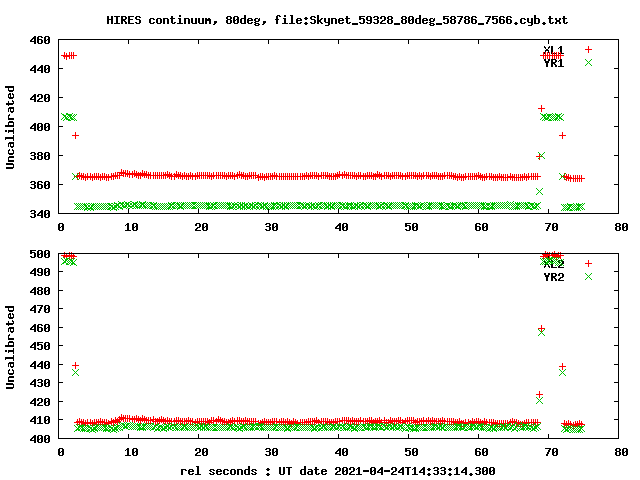Click the y-axis tick label 430
The image size is (640, 480).
coord(40,383)
